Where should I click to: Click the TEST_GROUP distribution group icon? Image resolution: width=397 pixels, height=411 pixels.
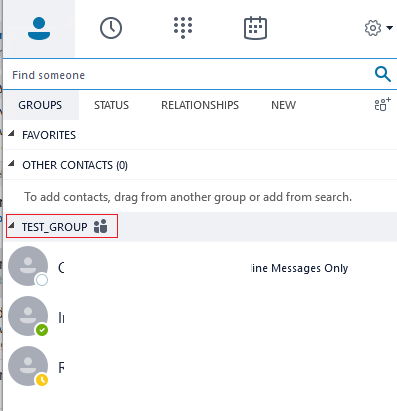tap(100, 226)
